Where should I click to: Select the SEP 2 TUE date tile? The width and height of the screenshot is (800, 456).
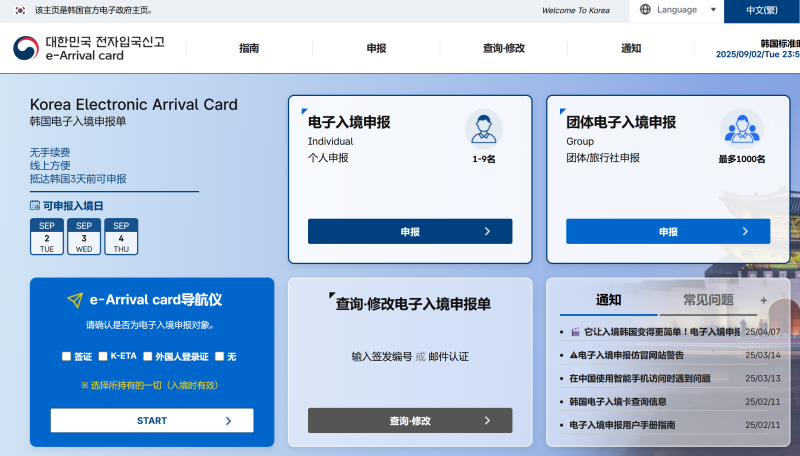pyautogui.click(x=47, y=237)
